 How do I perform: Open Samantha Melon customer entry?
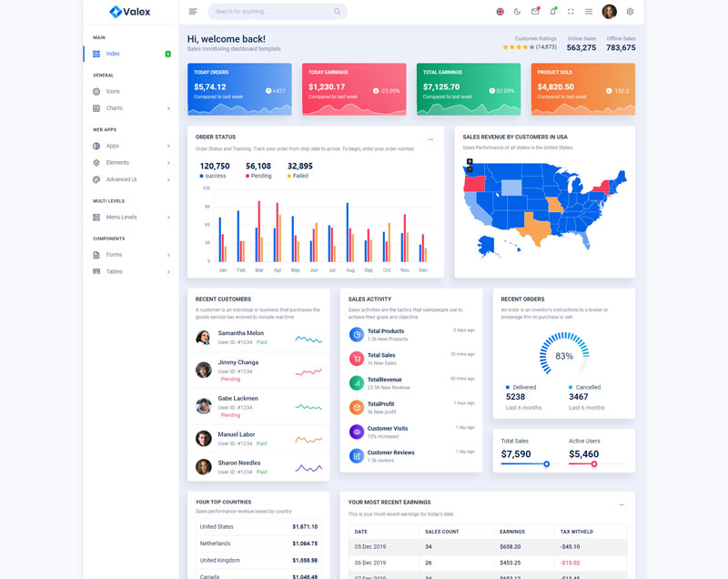point(241,333)
